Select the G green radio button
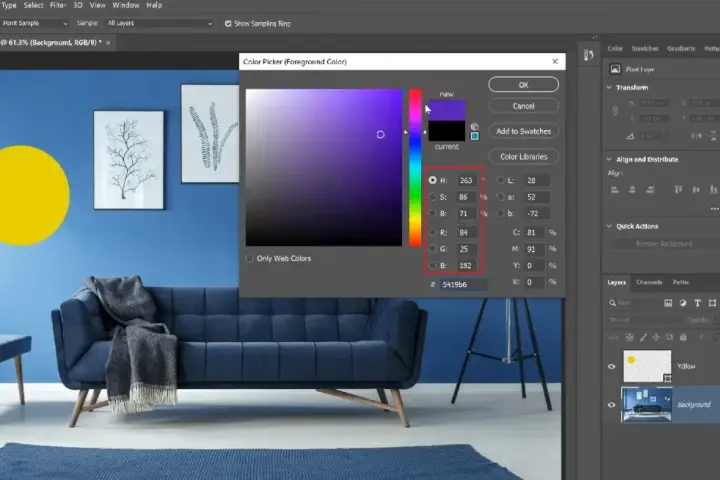Screen dimensions: 720x480 433,248
